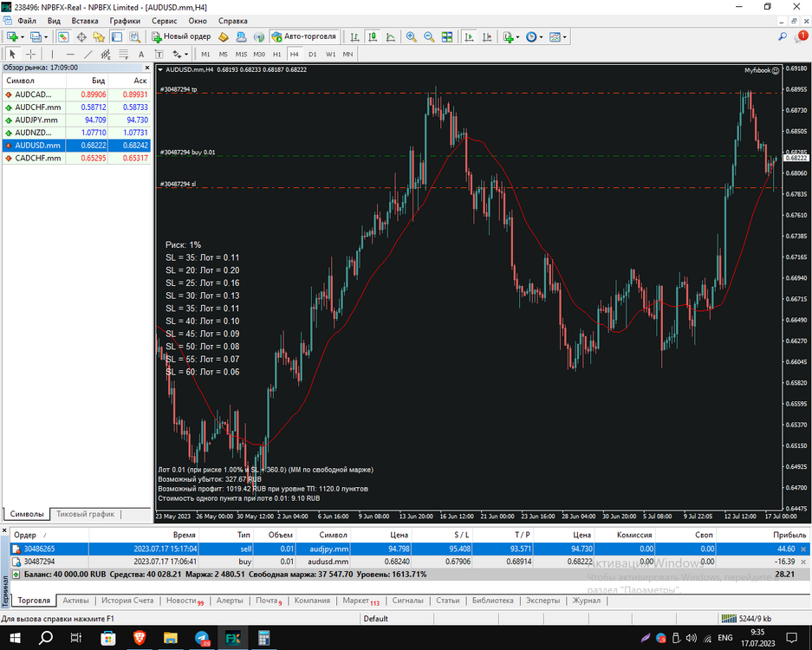Image resolution: width=812 pixels, height=650 pixels.
Task: Open Brave browser from the taskbar
Action: point(140,638)
